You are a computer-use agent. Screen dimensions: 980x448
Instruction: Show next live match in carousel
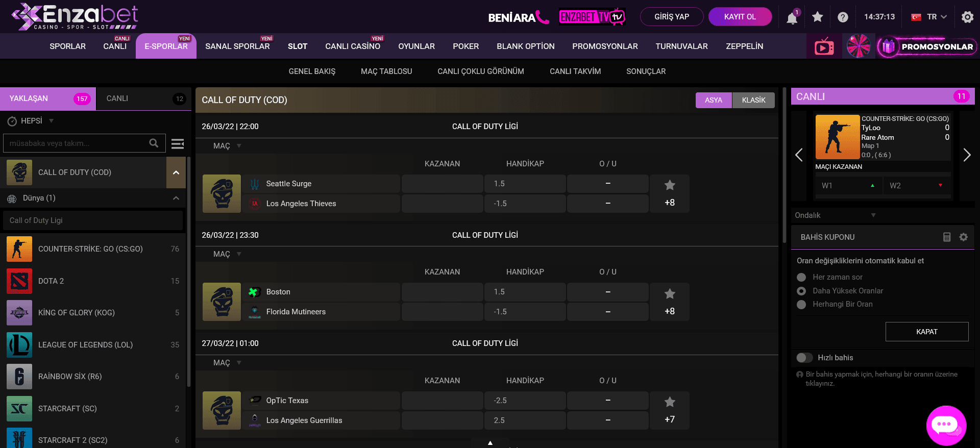[967, 155]
